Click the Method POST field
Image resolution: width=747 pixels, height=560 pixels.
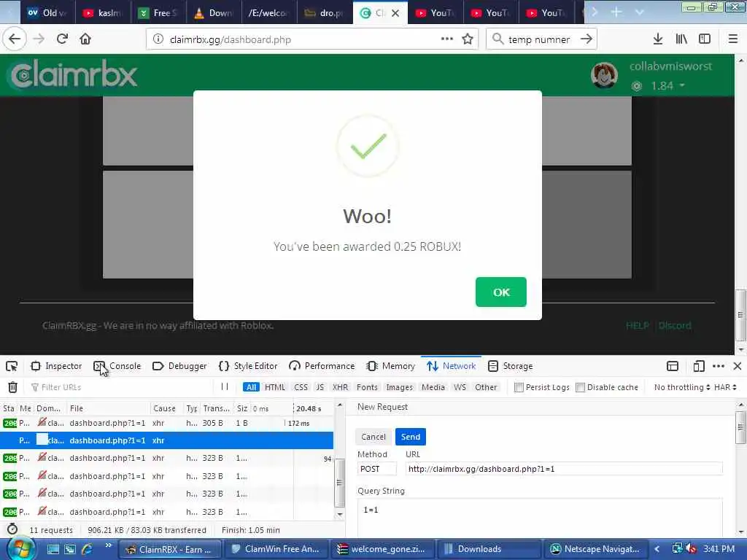click(377, 469)
